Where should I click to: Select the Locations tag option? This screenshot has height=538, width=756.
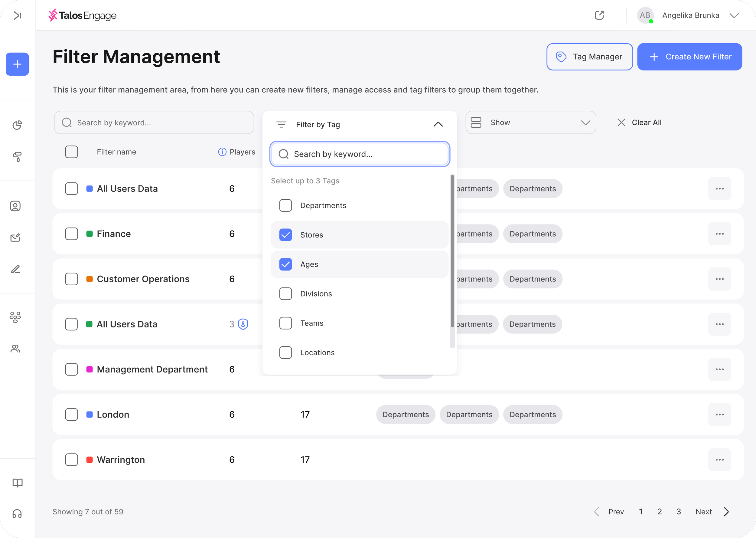click(360, 353)
